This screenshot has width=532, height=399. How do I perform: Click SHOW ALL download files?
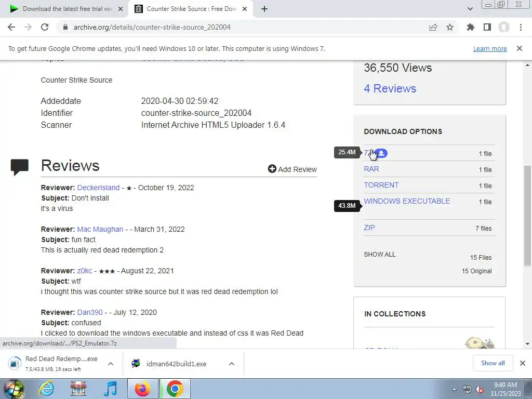click(x=380, y=255)
